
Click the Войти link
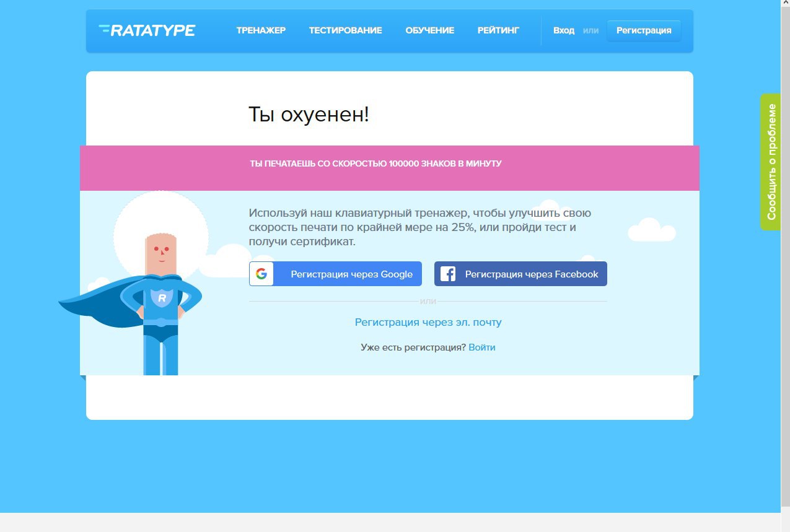coord(482,347)
